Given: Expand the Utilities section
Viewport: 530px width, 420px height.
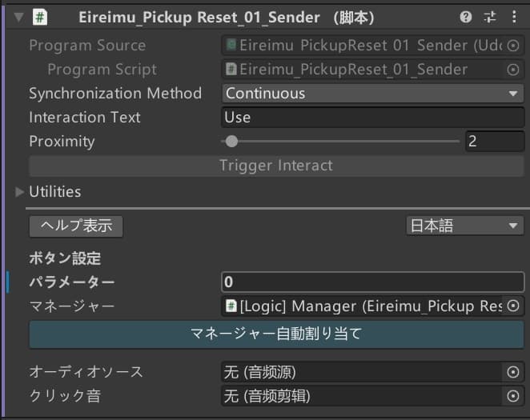Looking at the screenshot, I should pyautogui.click(x=19, y=192).
